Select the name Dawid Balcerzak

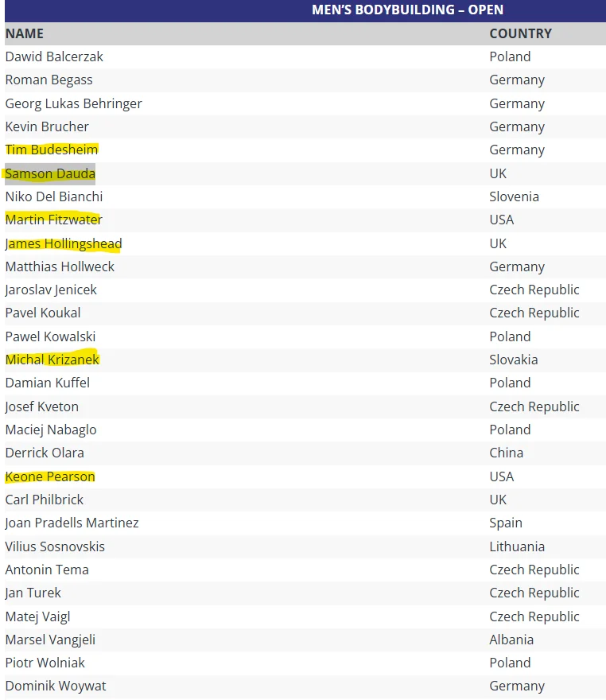coord(54,56)
